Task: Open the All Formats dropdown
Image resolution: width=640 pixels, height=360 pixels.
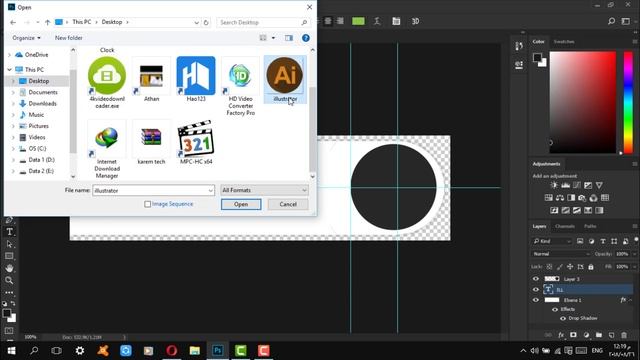Action: [x=264, y=190]
